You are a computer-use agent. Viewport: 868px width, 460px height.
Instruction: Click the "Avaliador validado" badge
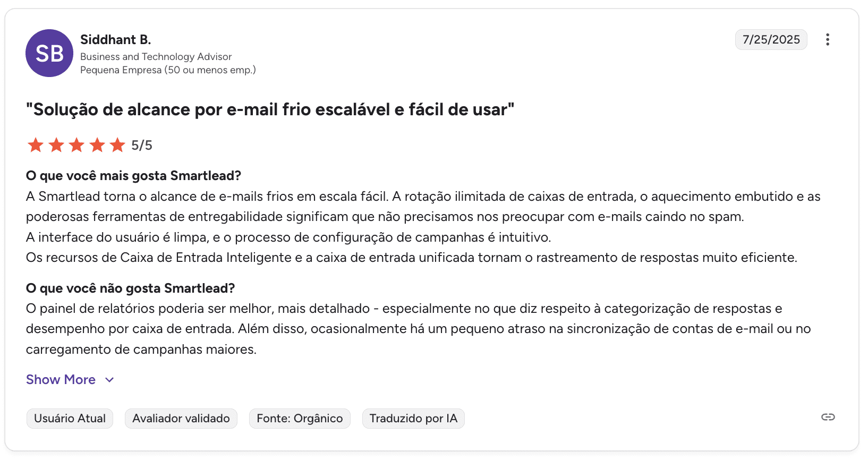click(181, 419)
